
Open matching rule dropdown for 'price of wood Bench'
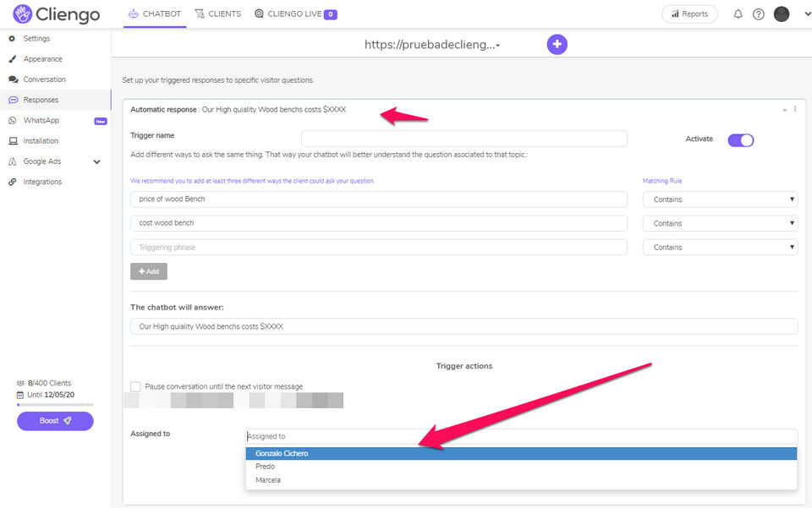(x=720, y=199)
